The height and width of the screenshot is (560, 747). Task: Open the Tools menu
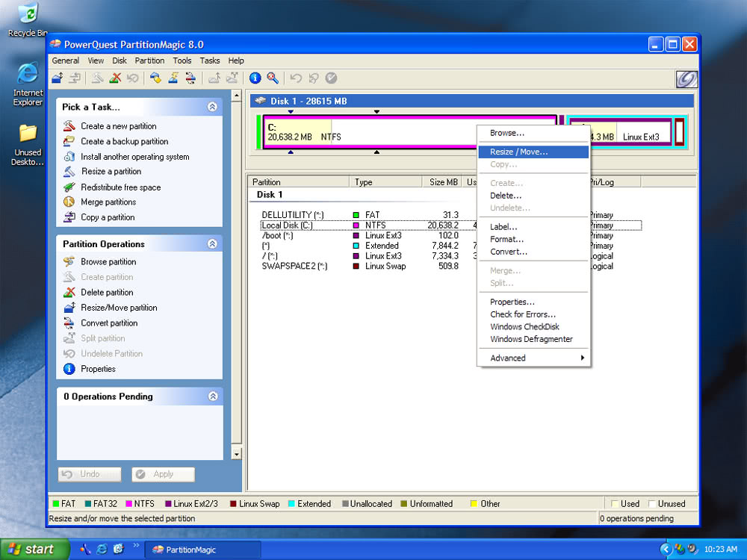point(182,60)
